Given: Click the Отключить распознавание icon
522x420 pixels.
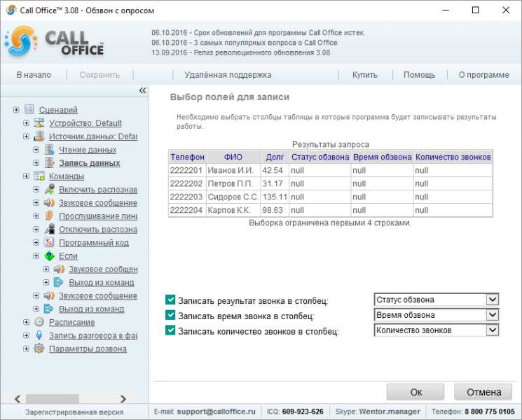Looking at the screenshot, I should tap(49, 229).
